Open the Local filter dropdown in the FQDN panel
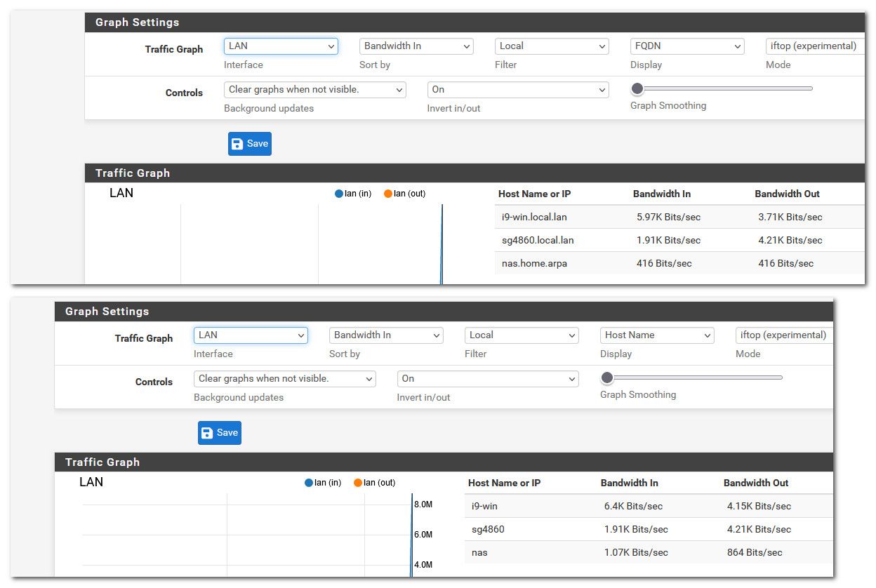876x588 pixels. pyautogui.click(x=552, y=46)
